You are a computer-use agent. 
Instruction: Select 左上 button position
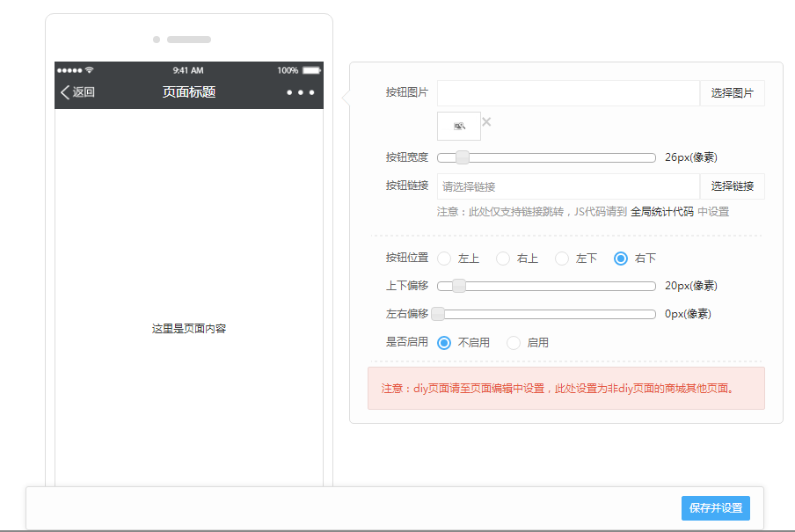point(444,259)
